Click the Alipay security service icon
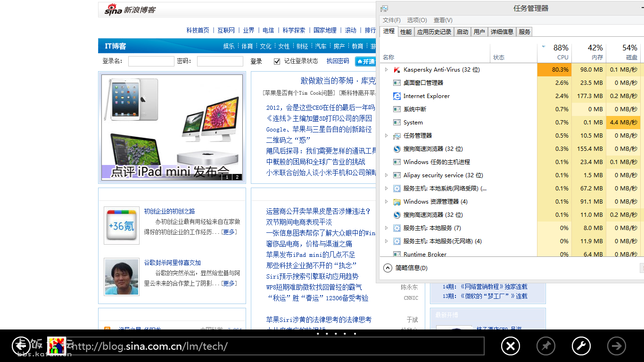 397,175
